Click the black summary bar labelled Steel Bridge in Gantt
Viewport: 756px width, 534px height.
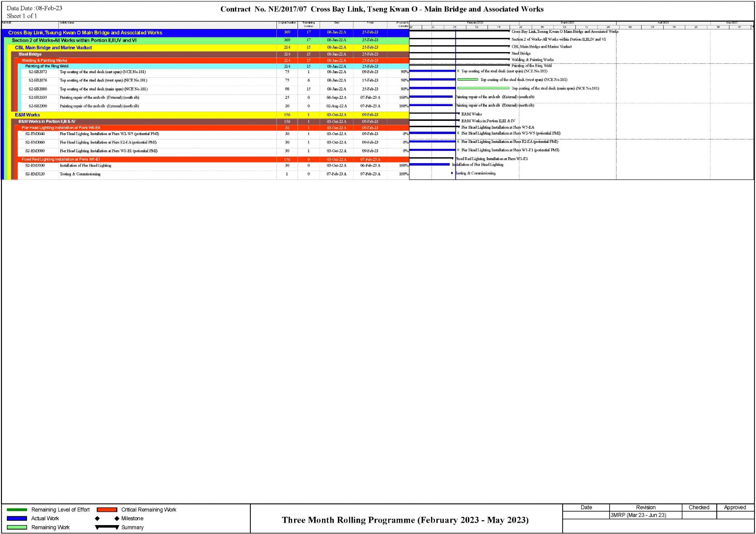pos(459,53)
